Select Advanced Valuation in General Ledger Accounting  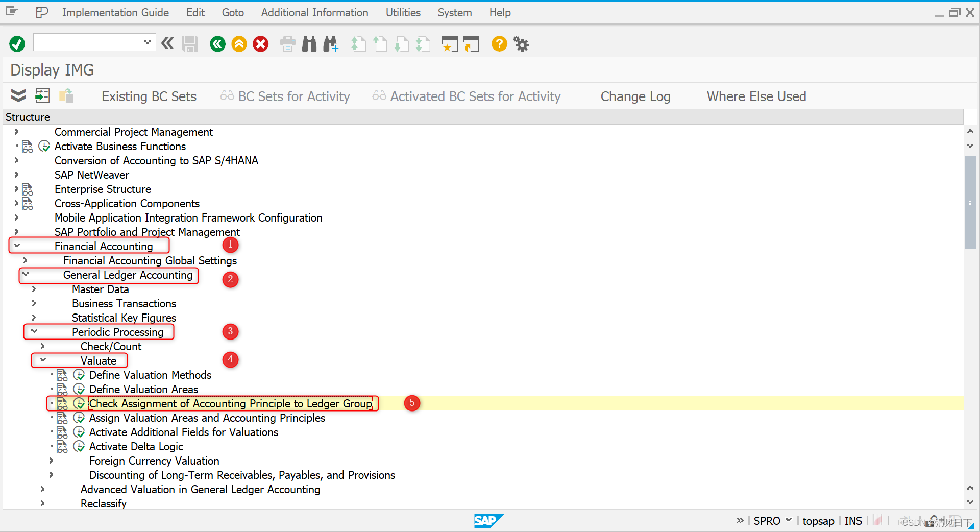pos(201,490)
